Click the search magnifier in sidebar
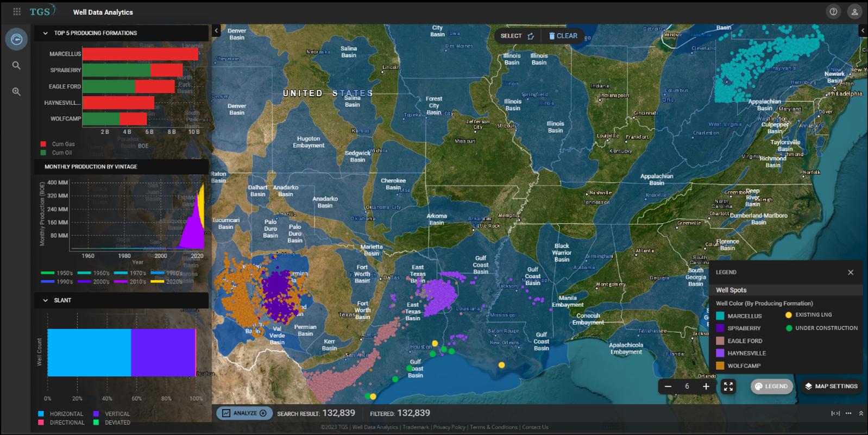 tap(16, 65)
